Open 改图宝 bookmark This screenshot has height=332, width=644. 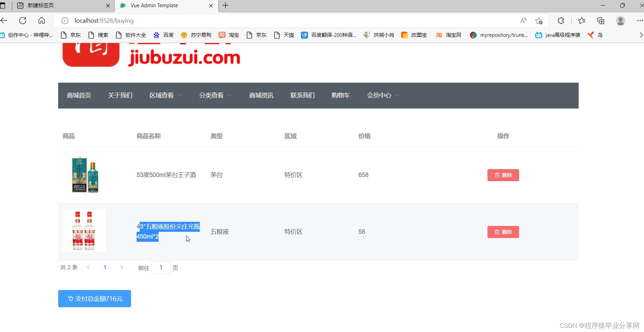coord(414,35)
